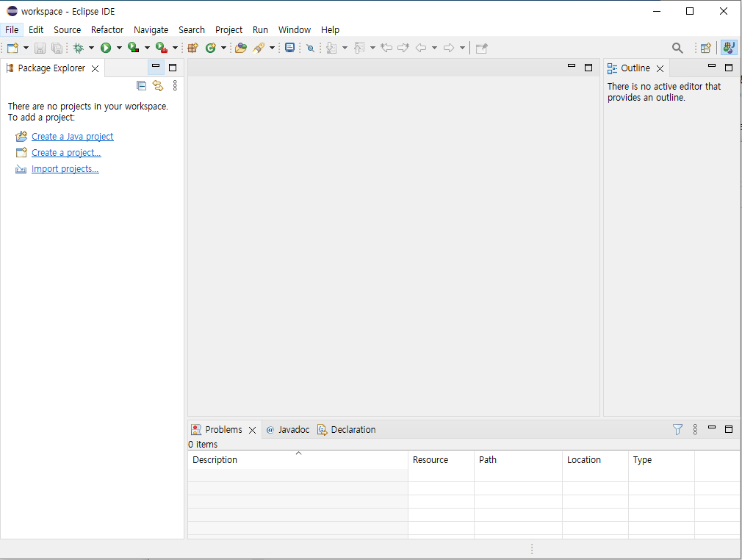The image size is (742, 560).
Task: Click the Debug bug icon
Action: [79, 48]
